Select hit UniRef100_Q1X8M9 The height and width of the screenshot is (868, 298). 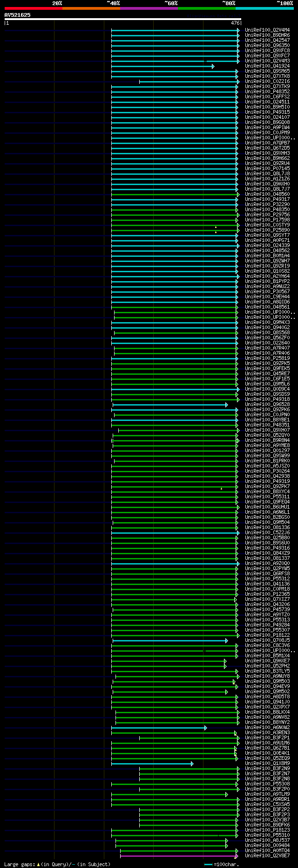(x=267, y=764)
